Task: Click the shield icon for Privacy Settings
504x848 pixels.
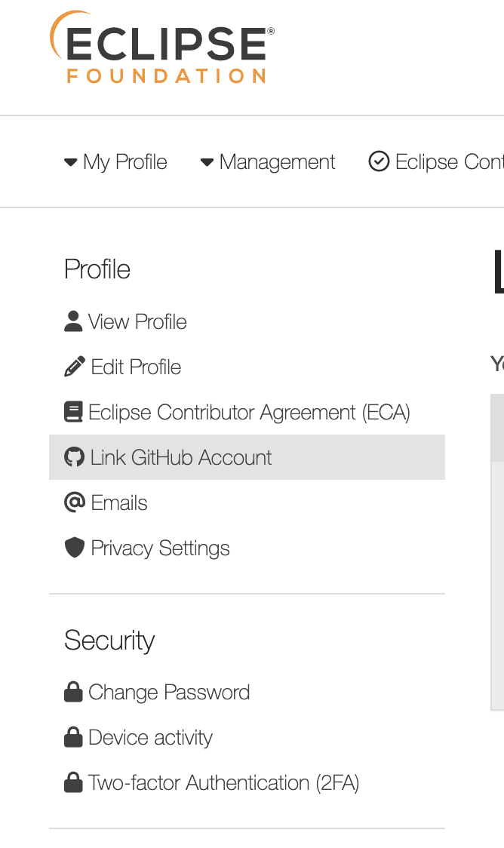Action: click(x=74, y=548)
